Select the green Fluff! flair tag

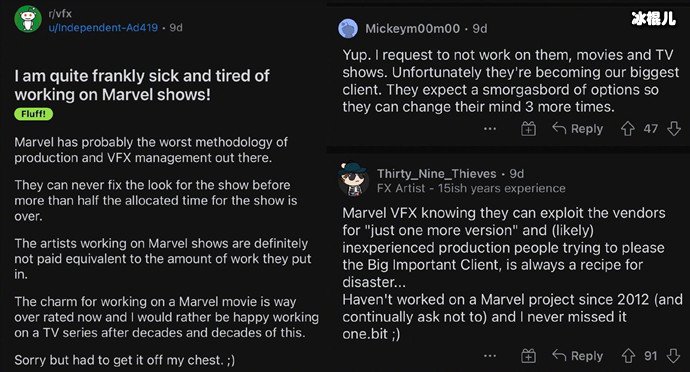(33, 114)
